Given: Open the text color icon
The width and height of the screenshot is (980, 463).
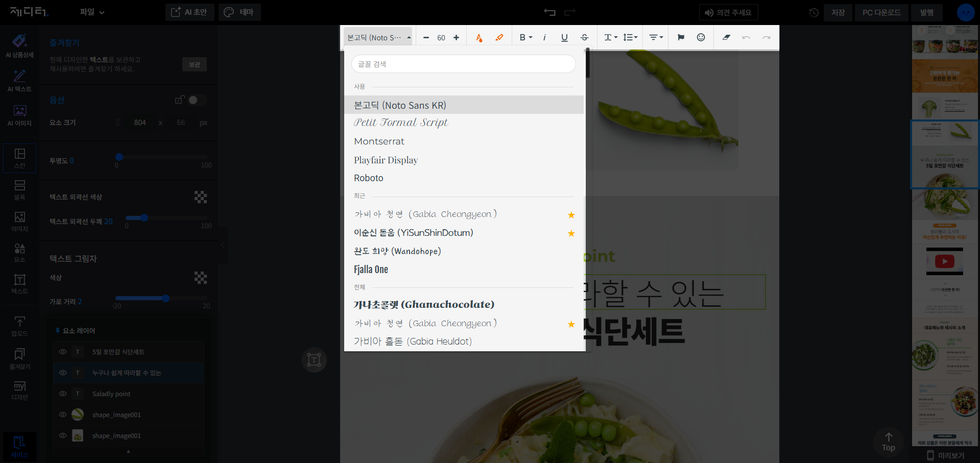Looking at the screenshot, I should click(x=479, y=37).
